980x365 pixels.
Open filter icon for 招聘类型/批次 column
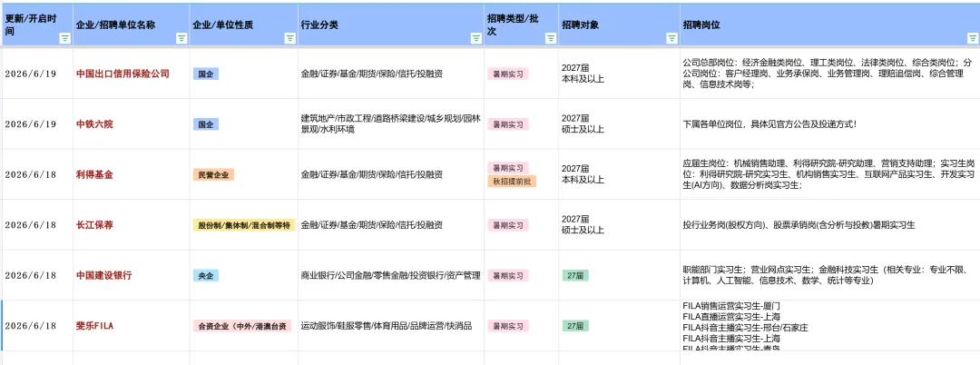point(551,38)
